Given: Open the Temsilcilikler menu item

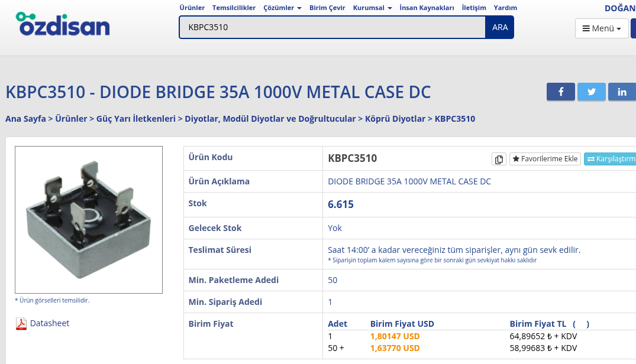Looking at the screenshot, I should coord(234,8).
